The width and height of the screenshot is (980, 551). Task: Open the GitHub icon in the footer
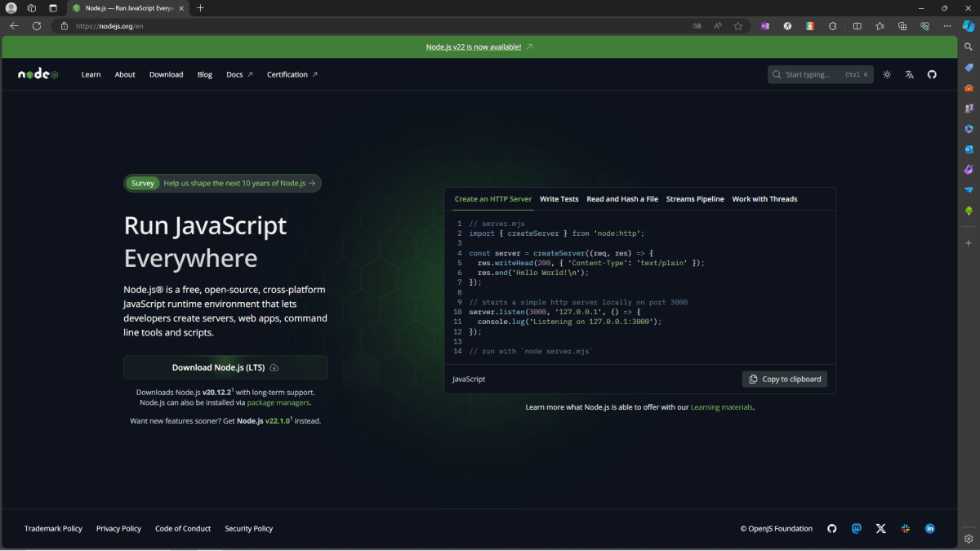click(x=832, y=529)
